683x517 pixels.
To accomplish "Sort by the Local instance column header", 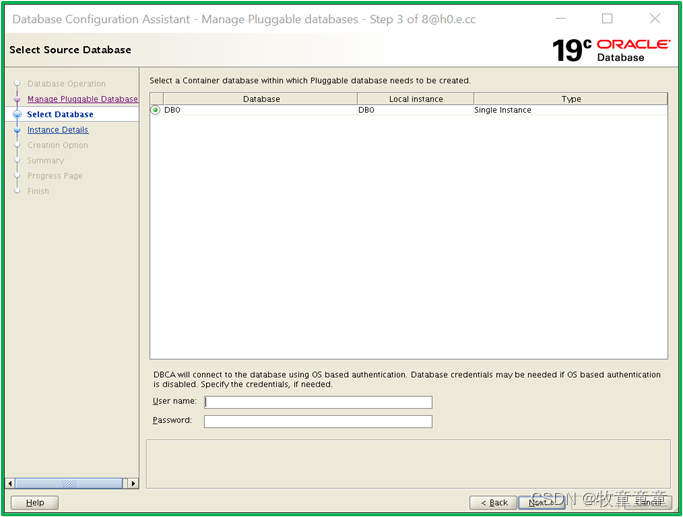I will tap(416, 99).
